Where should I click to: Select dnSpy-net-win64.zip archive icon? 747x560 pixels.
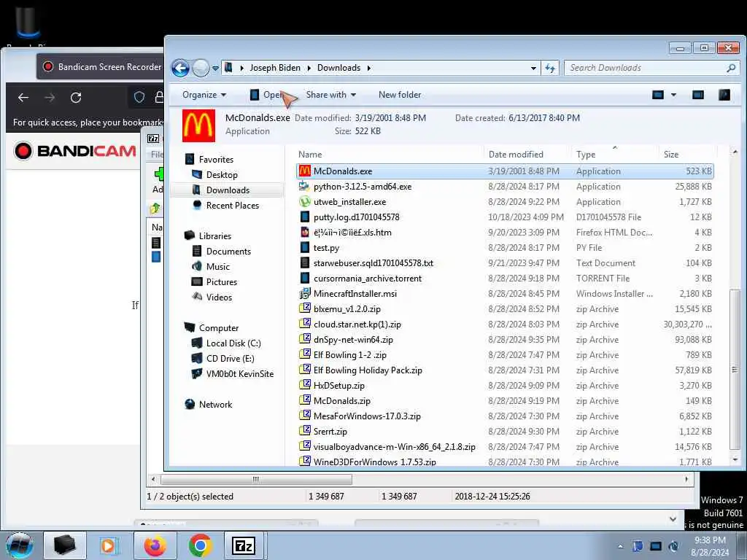click(x=304, y=340)
